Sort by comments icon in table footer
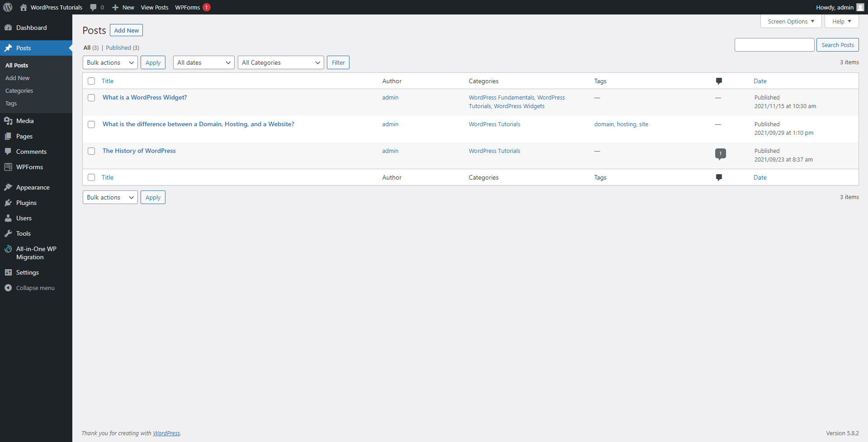868x442 pixels. tap(719, 177)
